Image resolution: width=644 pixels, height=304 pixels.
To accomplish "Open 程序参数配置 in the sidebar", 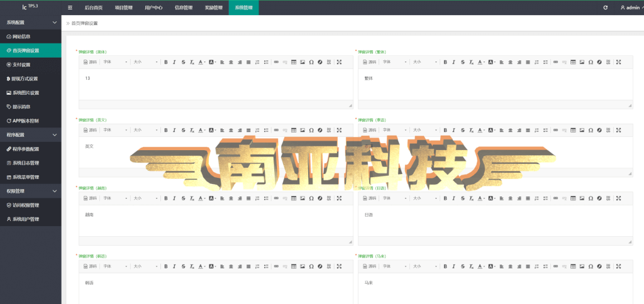I will (x=31, y=149).
